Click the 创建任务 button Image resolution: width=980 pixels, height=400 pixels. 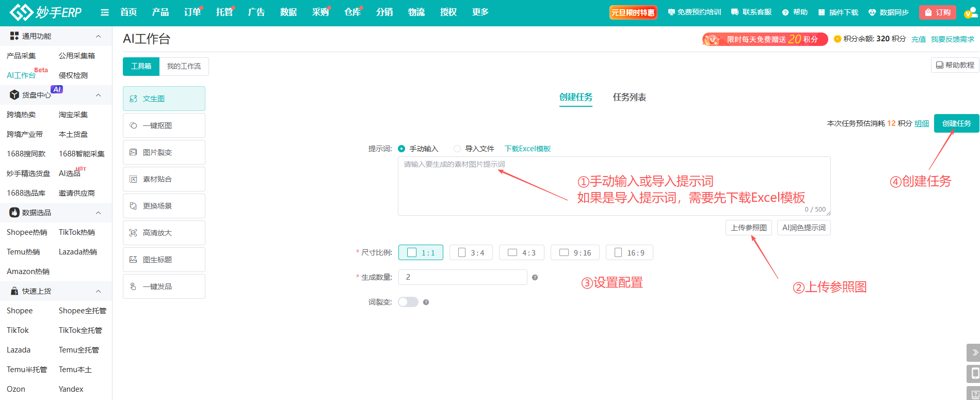click(x=956, y=123)
